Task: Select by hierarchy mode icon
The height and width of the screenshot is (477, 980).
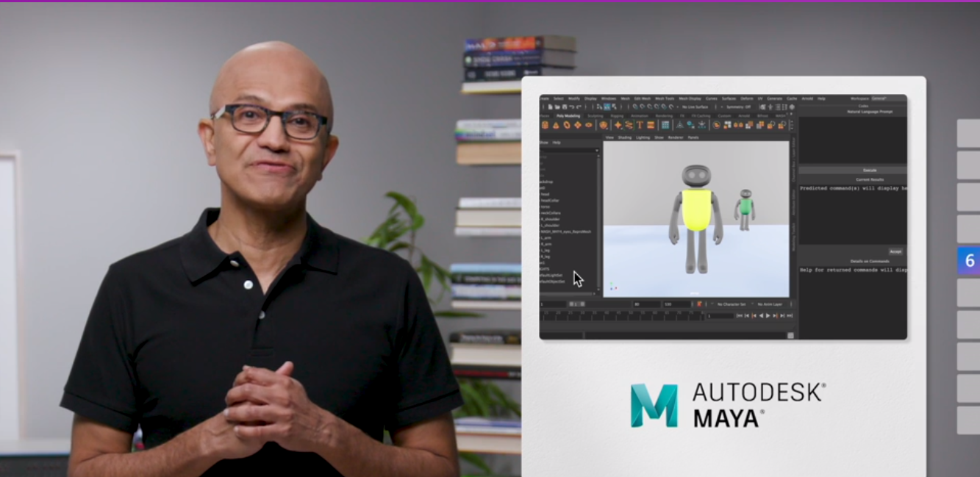Action: pos(599,107)
